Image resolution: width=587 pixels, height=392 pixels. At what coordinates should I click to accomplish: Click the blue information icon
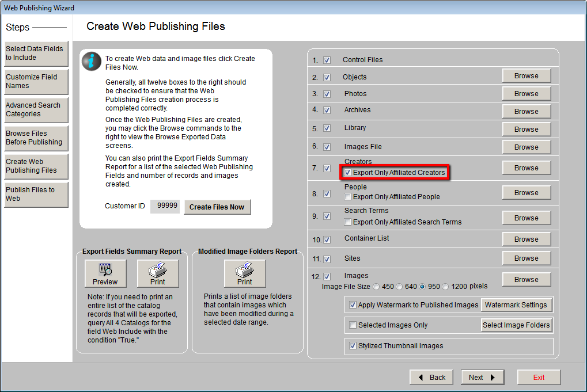pyautogui.click(x=91, y=62)
